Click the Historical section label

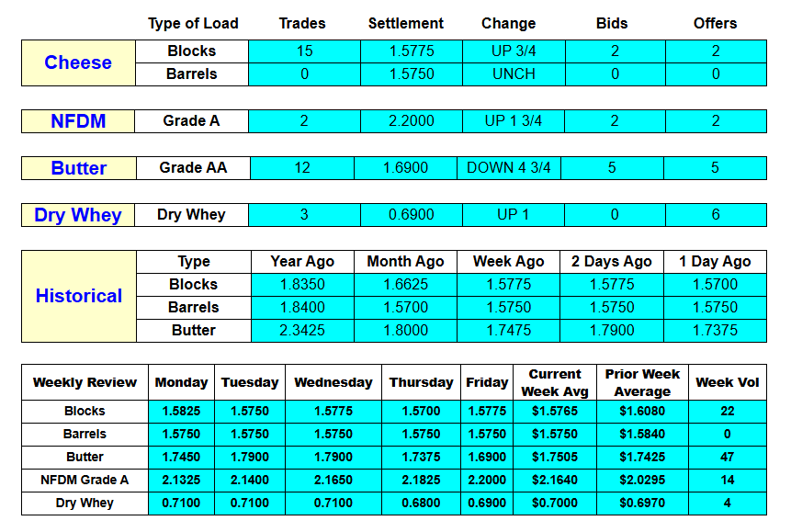(79, 296)
